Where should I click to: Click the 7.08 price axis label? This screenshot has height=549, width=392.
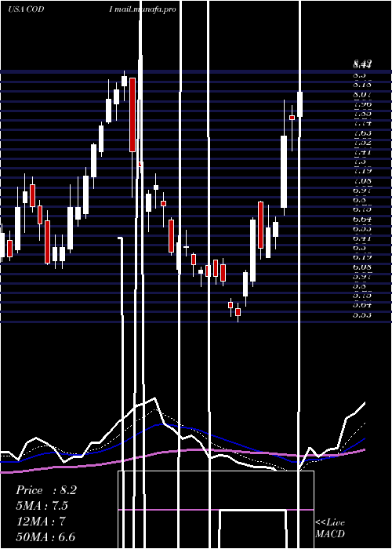point(362,181)
